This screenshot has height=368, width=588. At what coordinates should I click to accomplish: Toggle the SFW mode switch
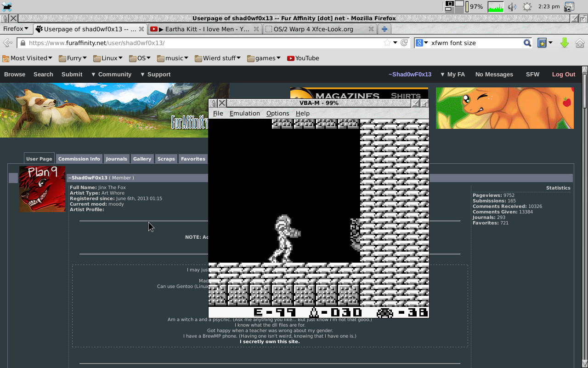pos(533,74)
